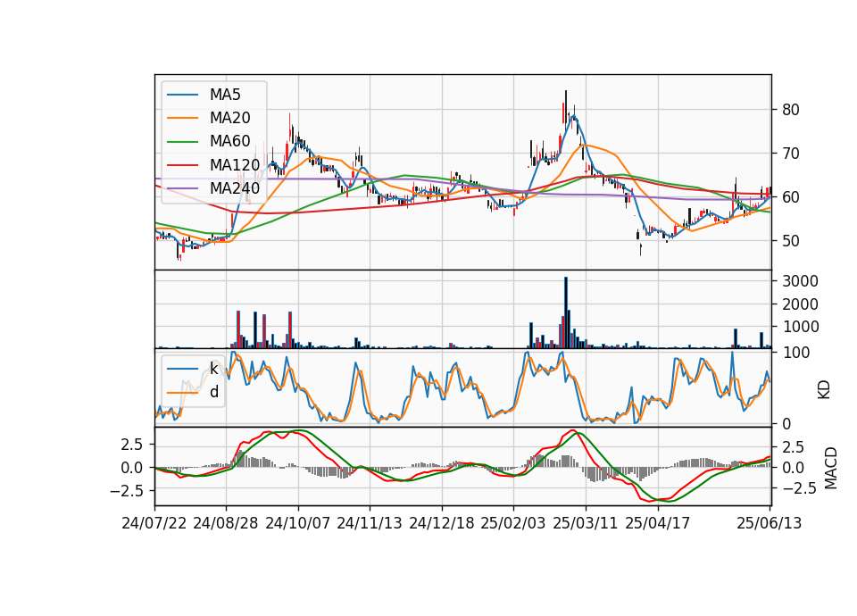Click the price axis value 60
This screenshot has width=857, height=616.
click(x=791, y=197)
